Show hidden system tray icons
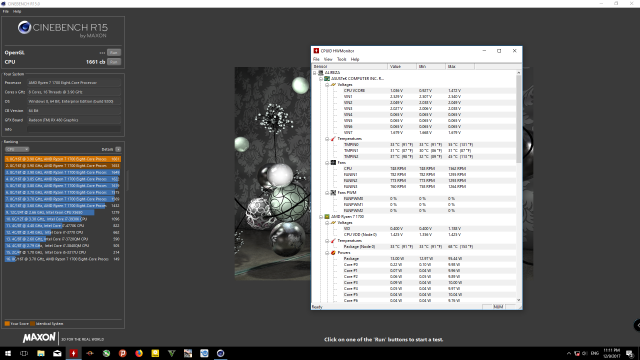Screen dimensions: 640x360 [x=569, y=353]
